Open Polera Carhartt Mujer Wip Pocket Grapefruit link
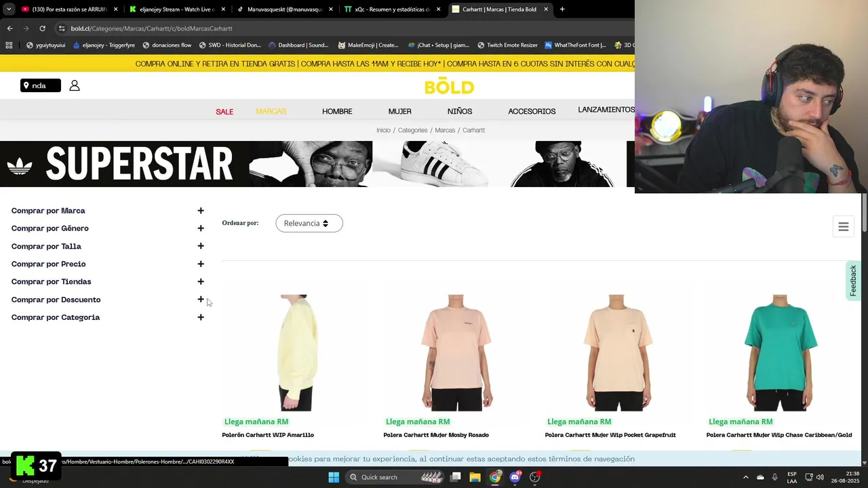868x488 pixels. click(x=610, y=435)
